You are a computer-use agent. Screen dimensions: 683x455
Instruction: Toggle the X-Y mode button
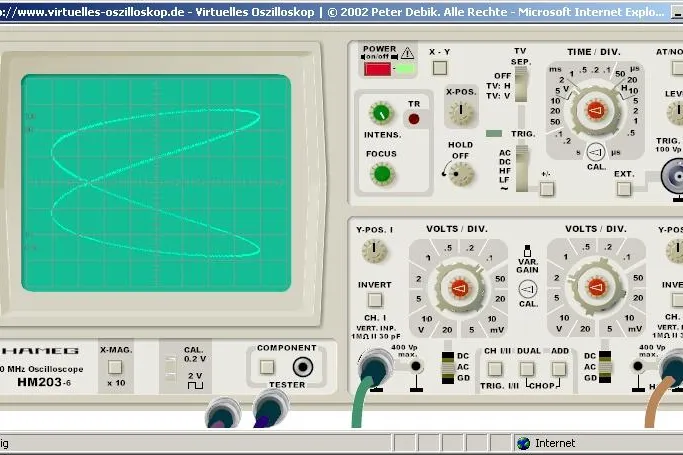440,68
